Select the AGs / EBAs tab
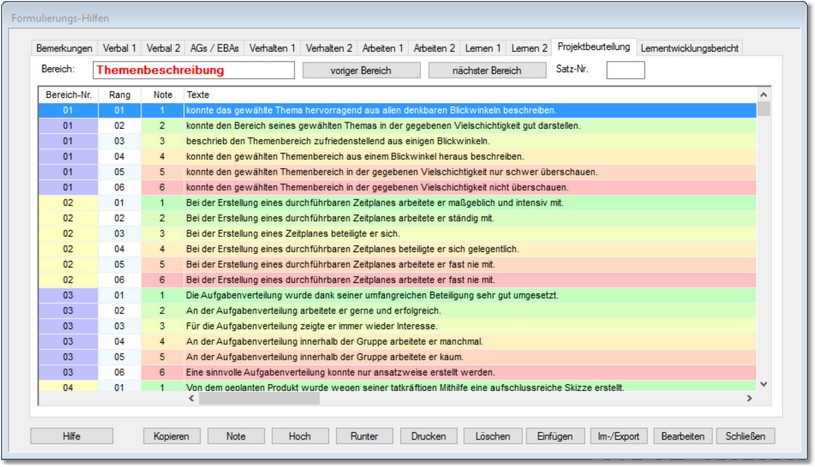 tap(215, 47)
